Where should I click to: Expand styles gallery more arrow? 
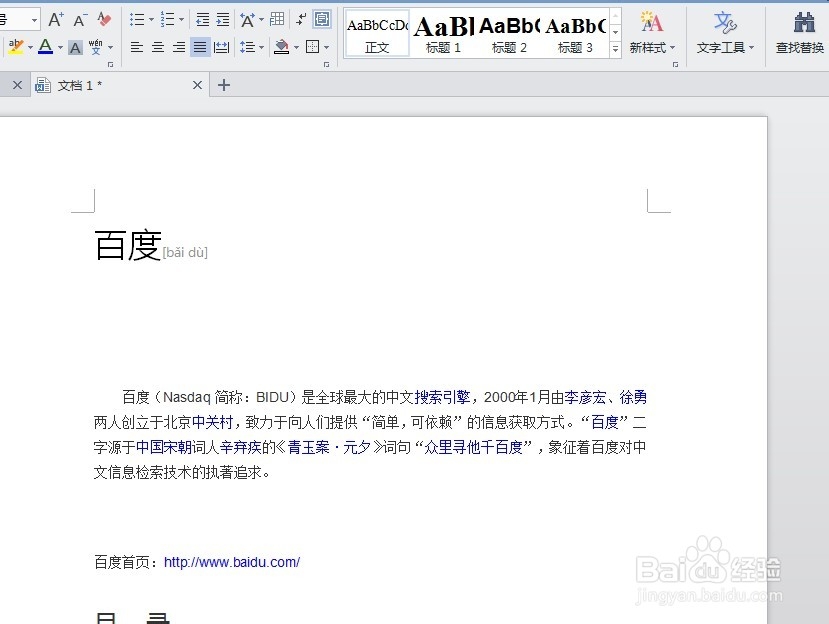click(x=615, y=49)
